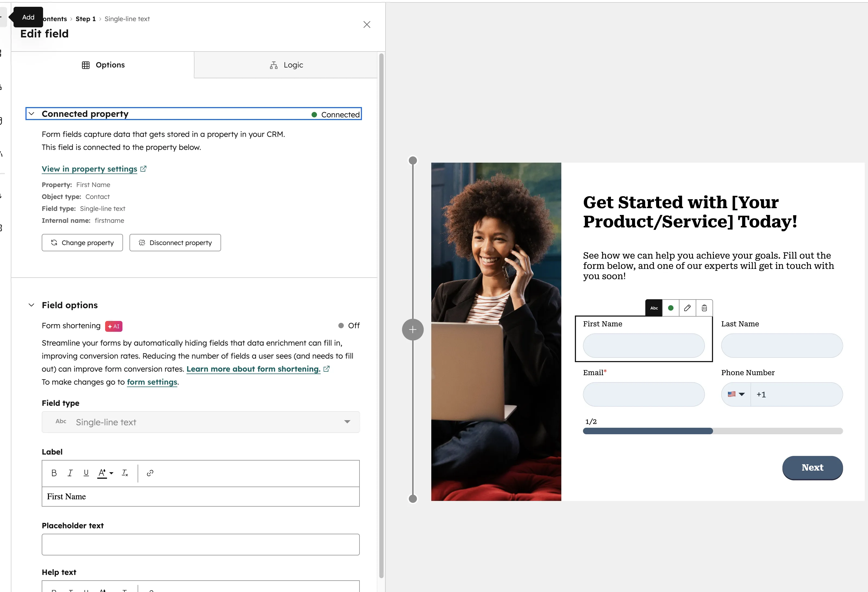Underline the First Name label text
Image resolution: width=868 pixels, height=592 pixels.
[86, 473]
